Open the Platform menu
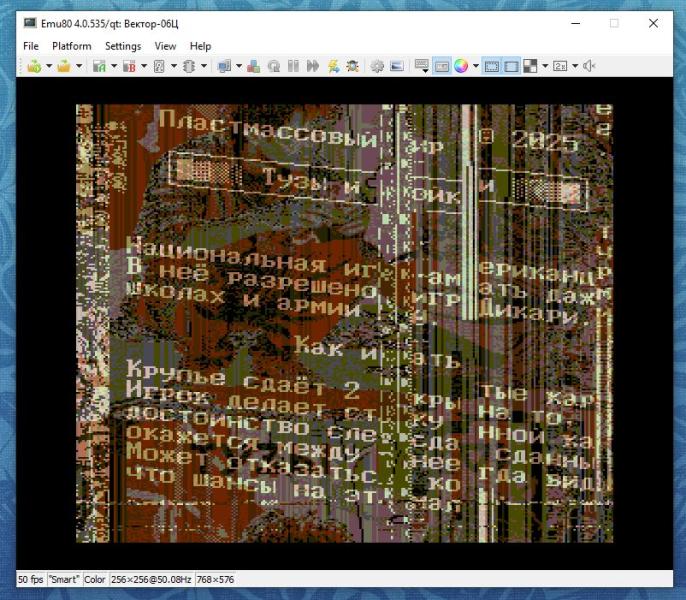This screenshot has height=600, width=686. 71,46
